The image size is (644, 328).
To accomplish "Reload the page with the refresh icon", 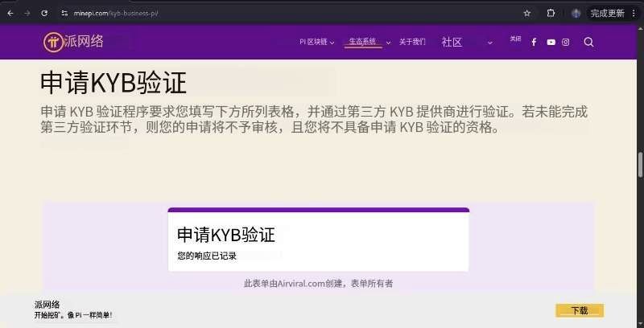I will pos(44,14).
